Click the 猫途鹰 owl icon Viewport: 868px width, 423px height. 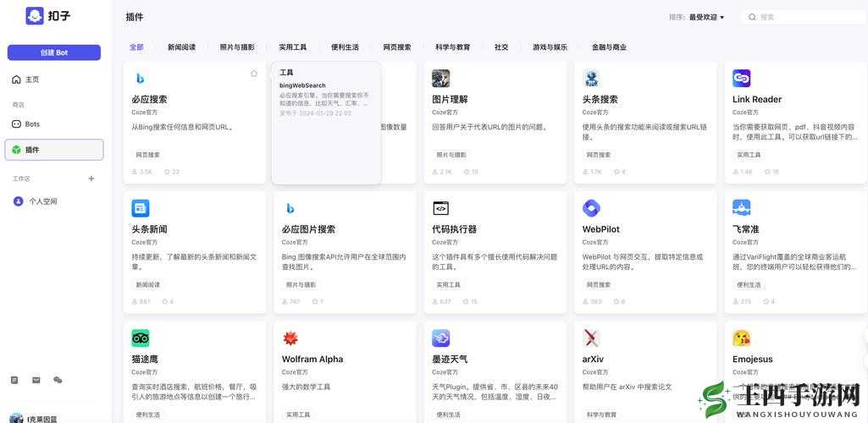140,338
